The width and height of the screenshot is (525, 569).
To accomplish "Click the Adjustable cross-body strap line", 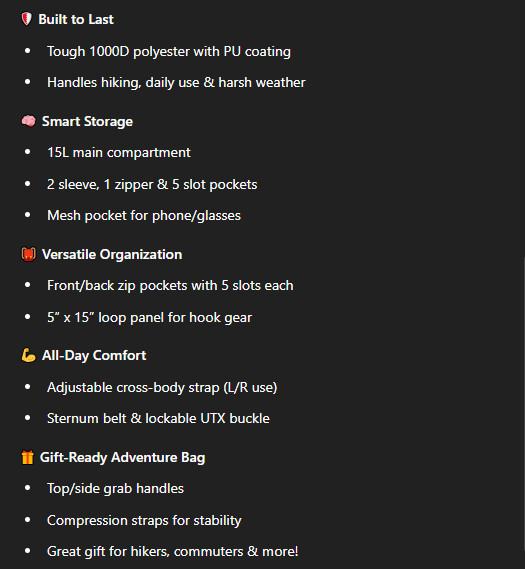I will 162,388.
